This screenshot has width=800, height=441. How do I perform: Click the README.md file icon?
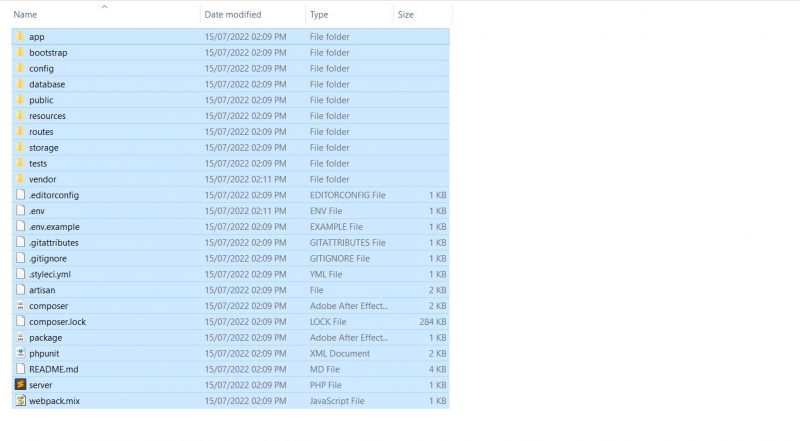click(x=20, y=369)
